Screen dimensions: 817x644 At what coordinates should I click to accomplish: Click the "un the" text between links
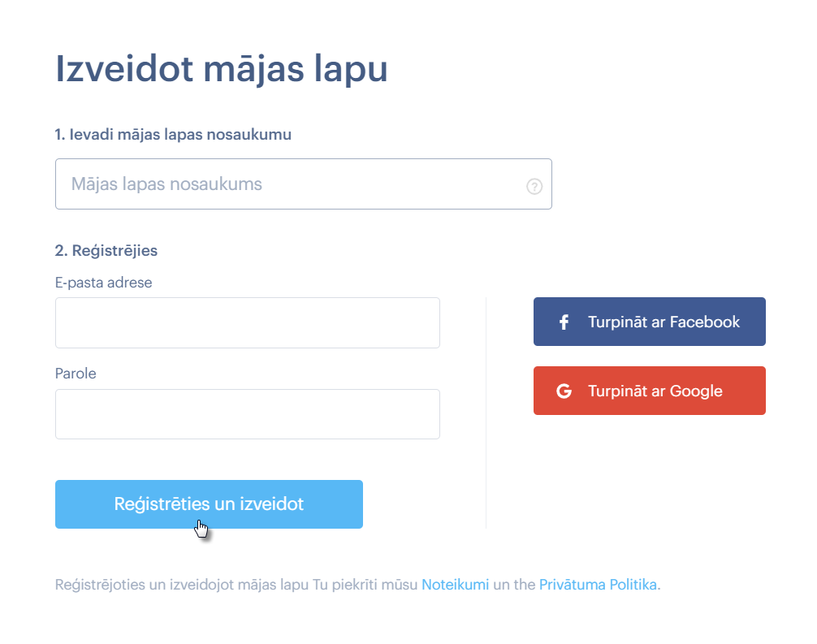514,585
